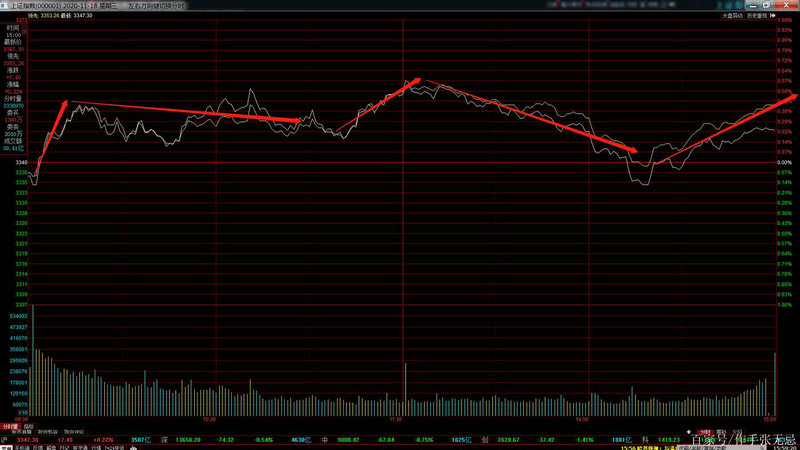Screen dimensions: 800x450
Task: Click the 11:30 label on time axis
Action: pos(396,418)
